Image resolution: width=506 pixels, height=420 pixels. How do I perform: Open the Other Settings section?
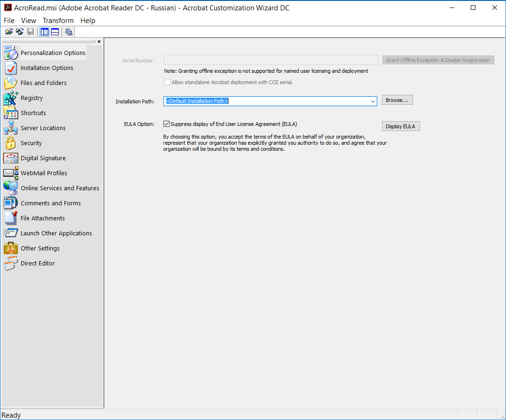(x=32, y=249)
